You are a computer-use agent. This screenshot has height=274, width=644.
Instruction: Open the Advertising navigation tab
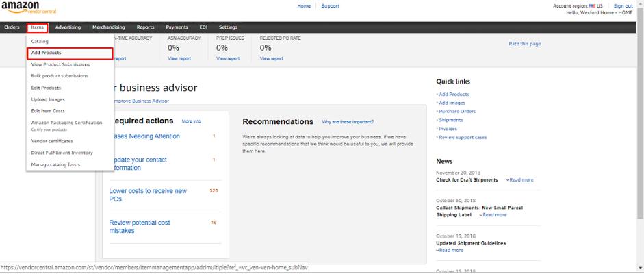[68, 27]
